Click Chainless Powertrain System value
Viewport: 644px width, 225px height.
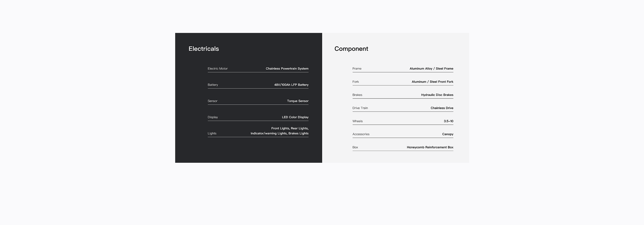click(287, 69)
